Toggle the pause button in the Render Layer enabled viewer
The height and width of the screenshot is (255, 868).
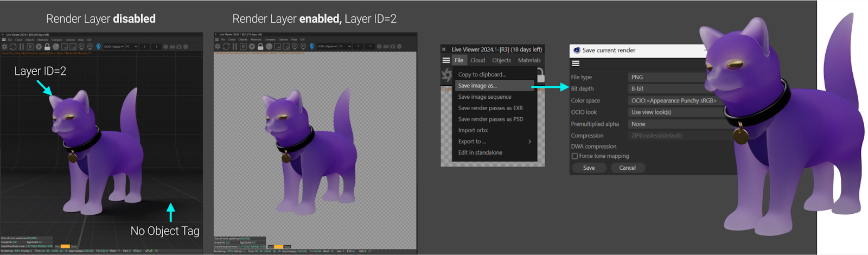point(235,47)
